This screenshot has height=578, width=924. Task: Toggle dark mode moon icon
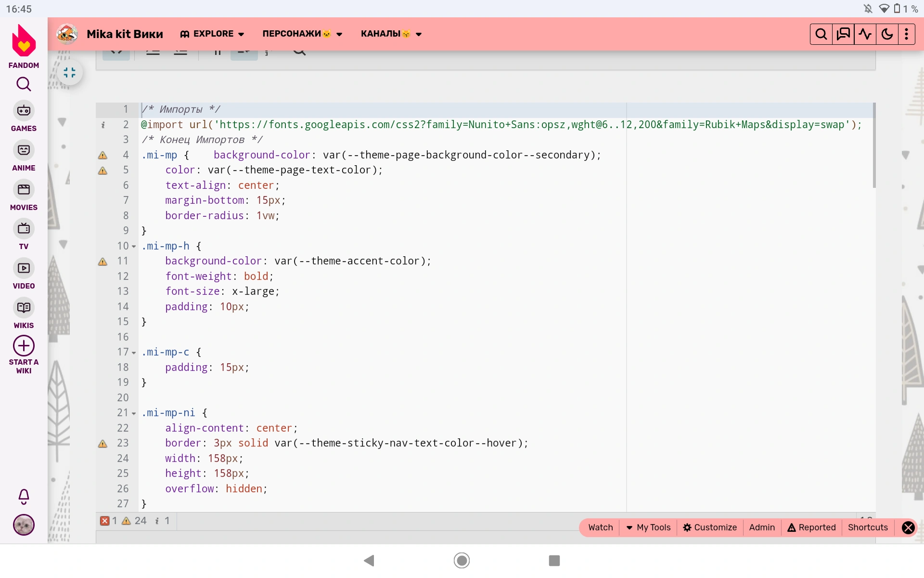tap(887, 34)
